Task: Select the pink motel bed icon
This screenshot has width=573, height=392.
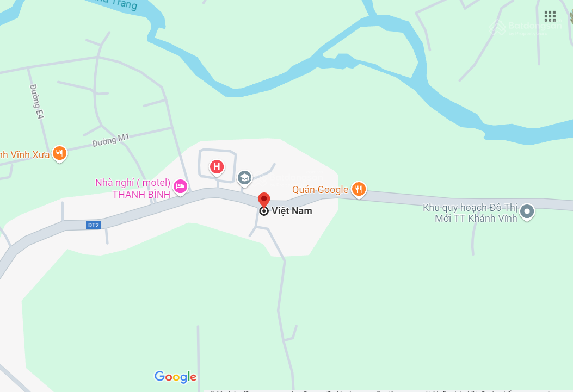Action: pyautogui.click(x=180, y=187)
